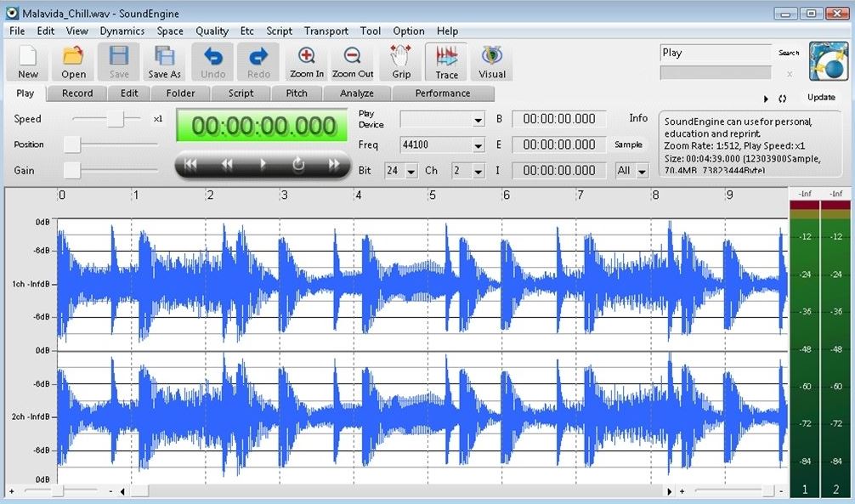Open a file with the Open icon
The width and height of the screenshot is (855, 504).
tap(73, 62)
